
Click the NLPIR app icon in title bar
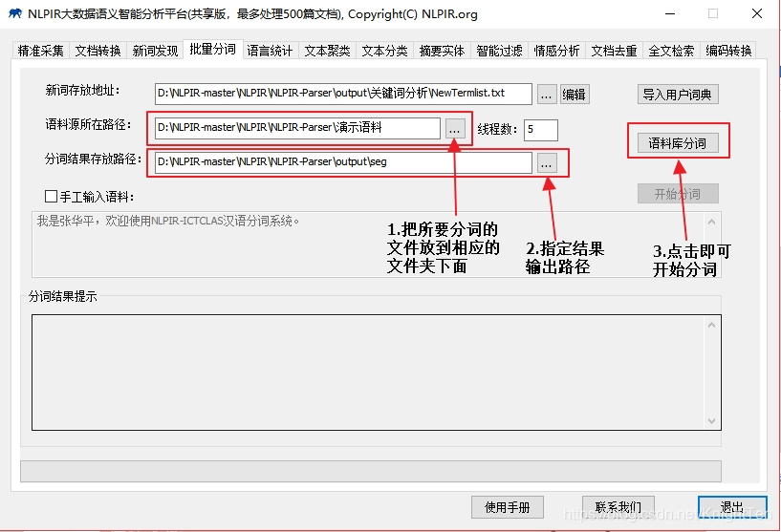pos(15,13)
